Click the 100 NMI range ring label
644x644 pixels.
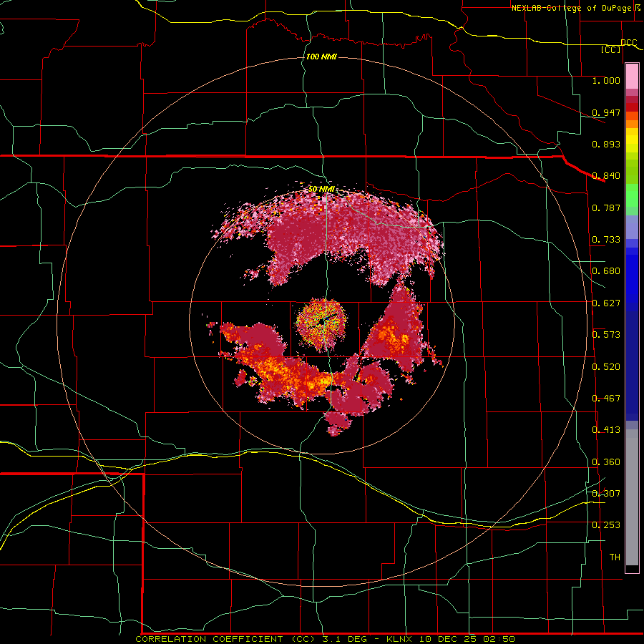[x=321, y=57]
